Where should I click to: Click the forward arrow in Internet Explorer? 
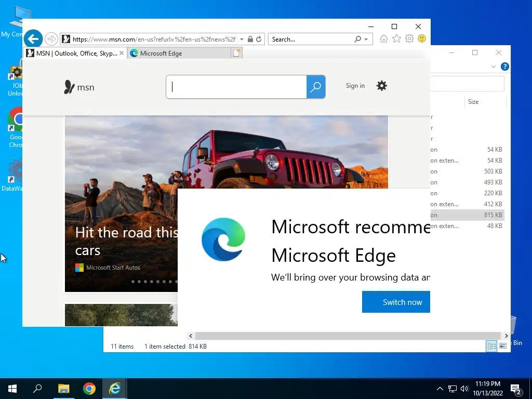tap(51, 39)
